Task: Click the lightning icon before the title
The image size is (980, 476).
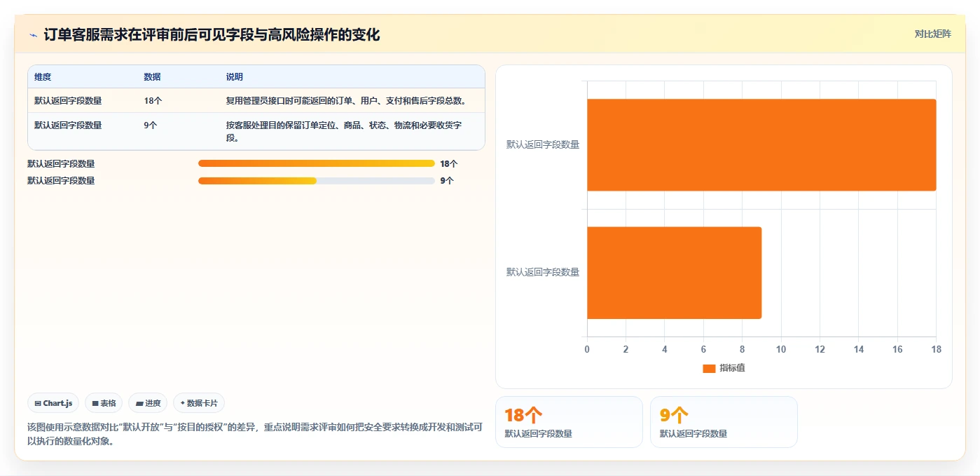Action: [x=33, y=35]
